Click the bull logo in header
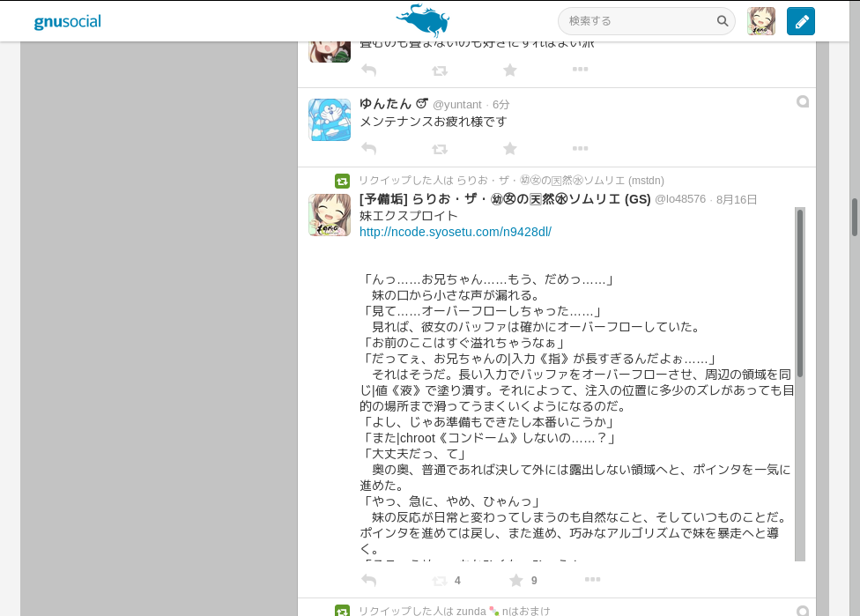Viewport: 860px width, 616px height. [x=423, y=19]
